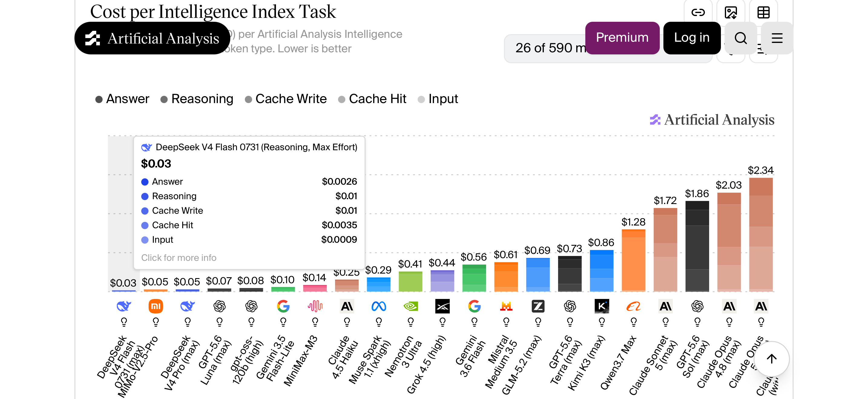Go home via the Artificial Analysis header logo
868x399 pixels.
(152, 38)
